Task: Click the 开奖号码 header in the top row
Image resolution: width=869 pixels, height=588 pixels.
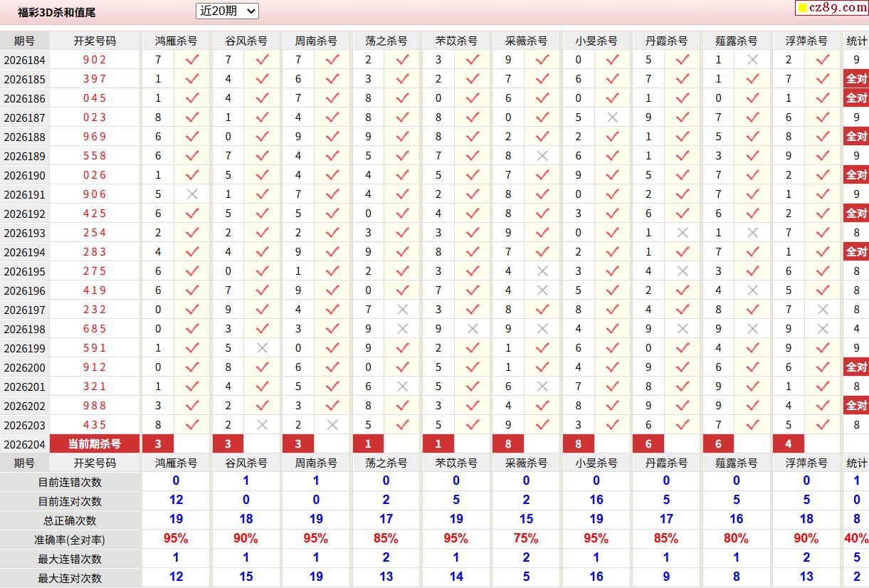Action: (95, 41)
